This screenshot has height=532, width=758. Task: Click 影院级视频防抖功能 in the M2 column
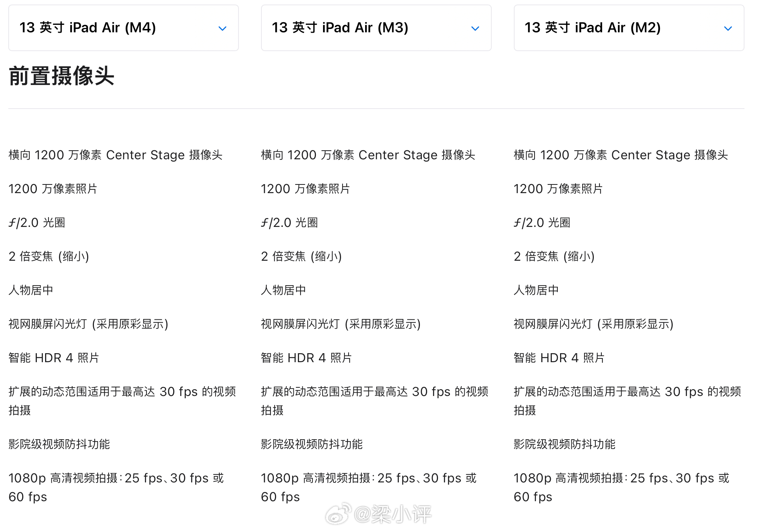(x=564, y=444)
